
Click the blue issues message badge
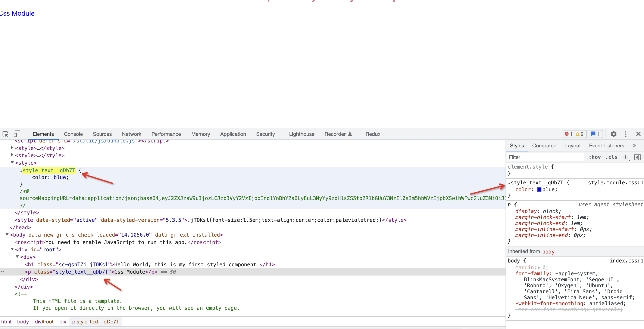[595, 134]
